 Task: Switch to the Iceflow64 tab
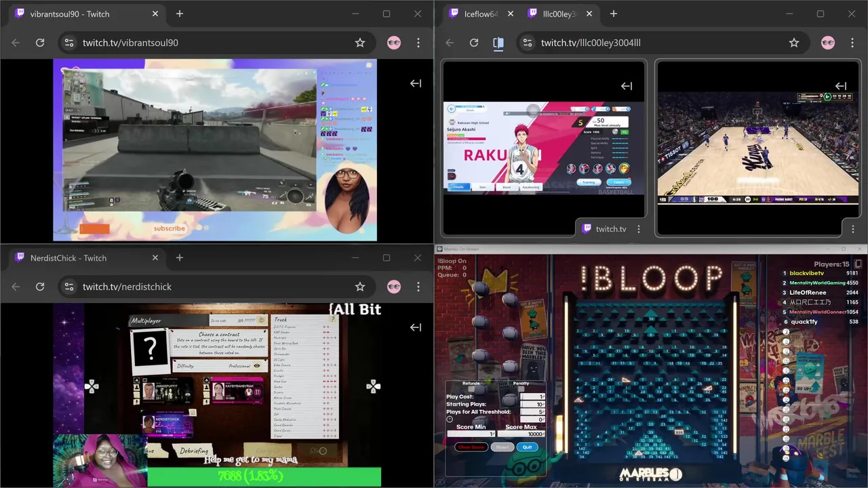481,14
